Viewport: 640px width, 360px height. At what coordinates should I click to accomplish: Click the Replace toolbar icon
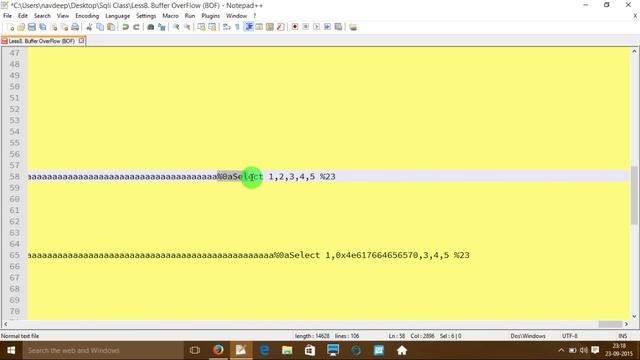(162, 27)
